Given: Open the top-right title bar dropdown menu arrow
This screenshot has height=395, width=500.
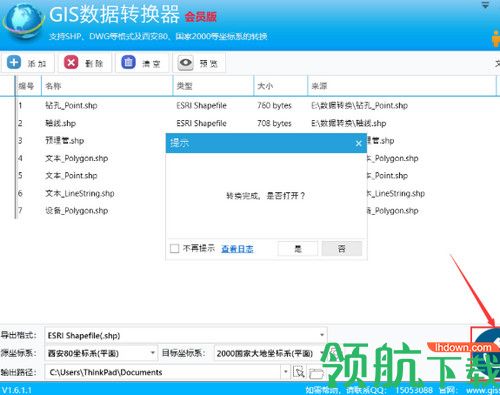Looking at the screenshot, I should click(x=485, y=5).
